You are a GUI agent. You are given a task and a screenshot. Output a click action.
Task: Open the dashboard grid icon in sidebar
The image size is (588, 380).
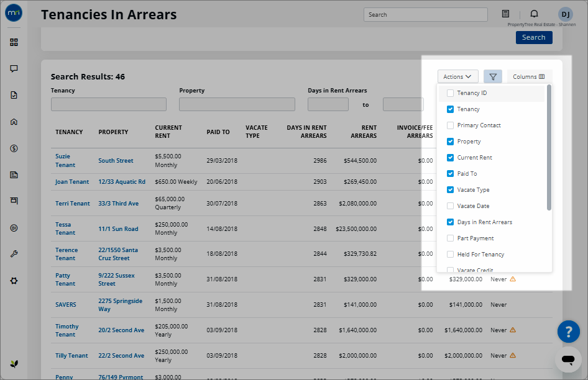pyautogui.click(x=14, y=42)
